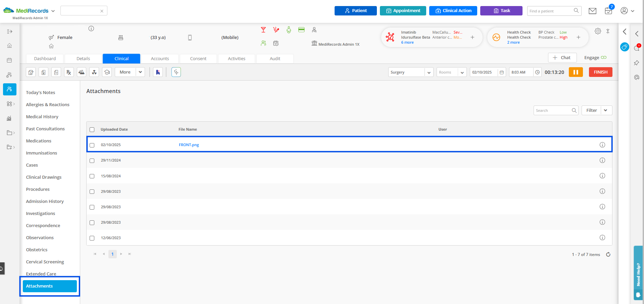Open the FRONT.png attachment link

tap(189, 145)
